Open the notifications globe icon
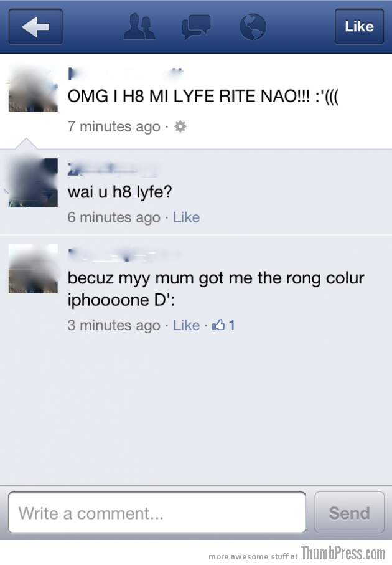Image resolution: width=392 pixels, height=565 pixels. pos(253,27)
